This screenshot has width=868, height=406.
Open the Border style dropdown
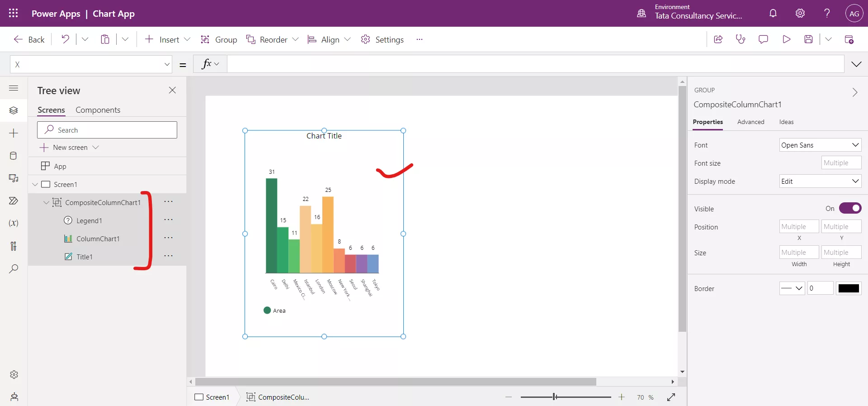point(792,288)
